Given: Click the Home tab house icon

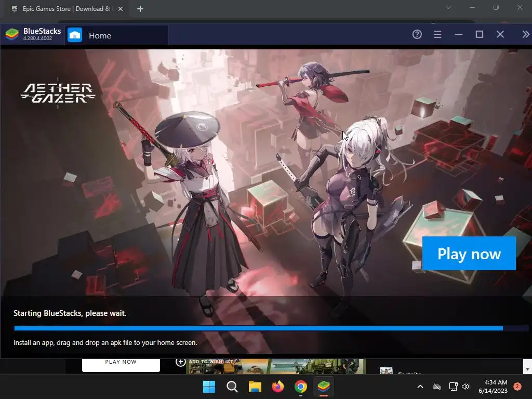Looking at the screenshot, I should pyautogui.click(x=75, y=35).
